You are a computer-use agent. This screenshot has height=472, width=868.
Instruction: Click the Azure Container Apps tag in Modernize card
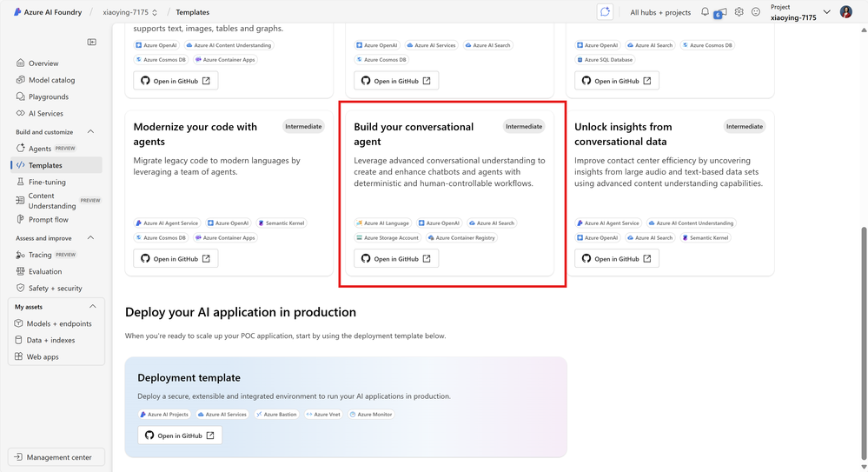pos(225,237)
